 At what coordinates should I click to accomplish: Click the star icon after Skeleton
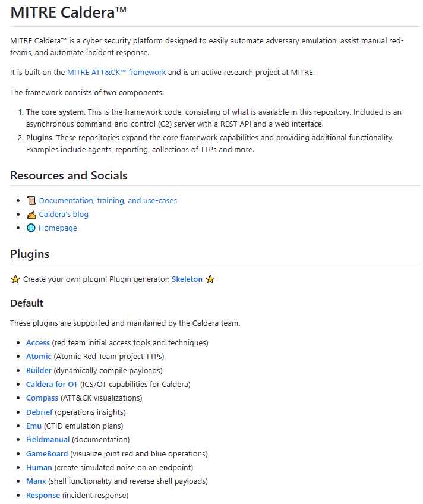[x=210, y=279]
